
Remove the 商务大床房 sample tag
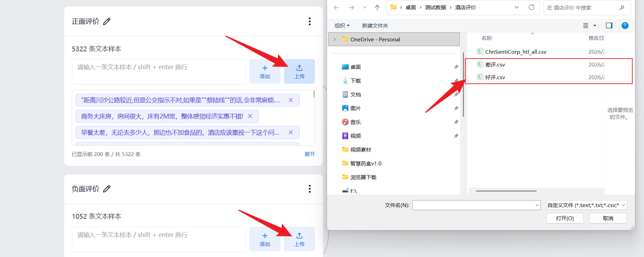click(x=250, y=116)
